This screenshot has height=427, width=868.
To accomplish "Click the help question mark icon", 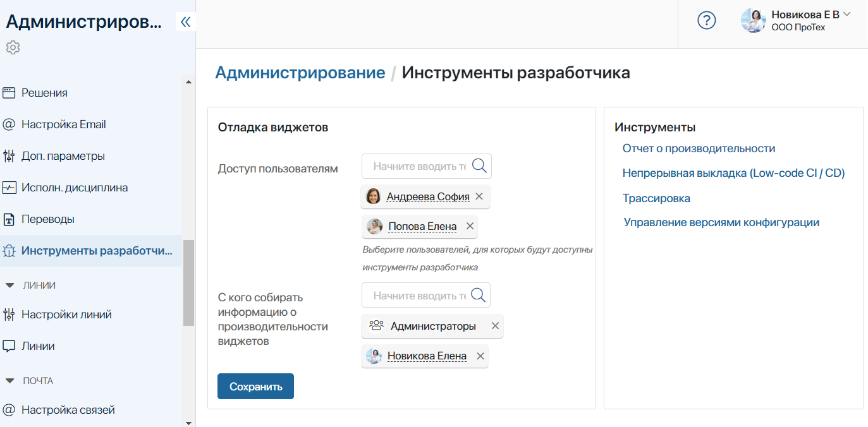I will click(706, 21).
